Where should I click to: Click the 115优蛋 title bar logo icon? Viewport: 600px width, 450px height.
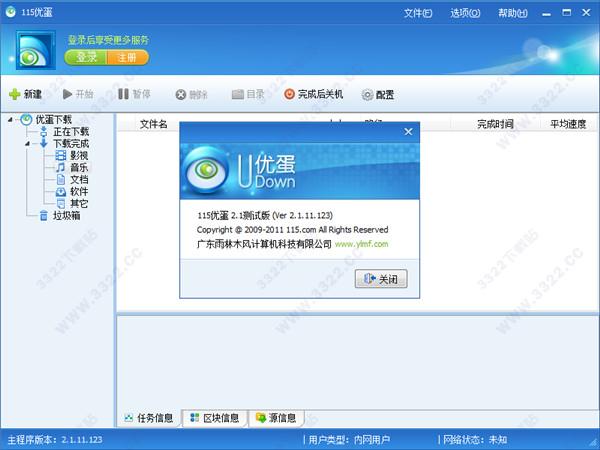[11, 12]
